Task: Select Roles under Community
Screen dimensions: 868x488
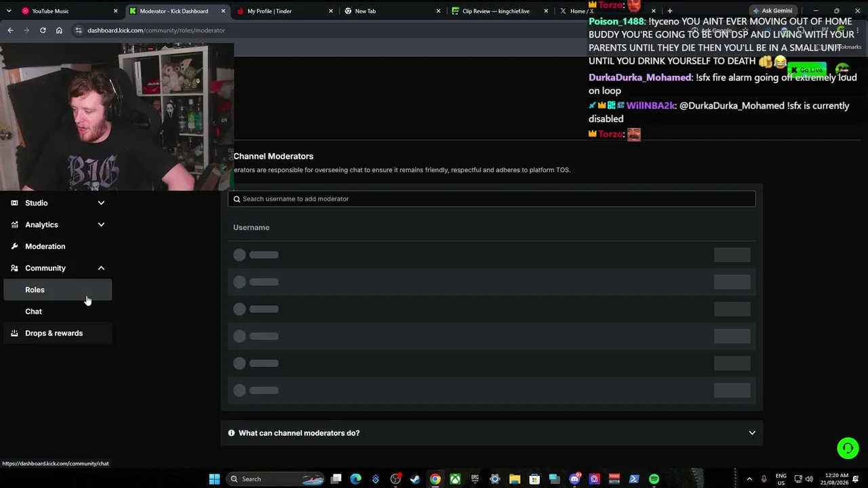Action: tap(58, 289)
